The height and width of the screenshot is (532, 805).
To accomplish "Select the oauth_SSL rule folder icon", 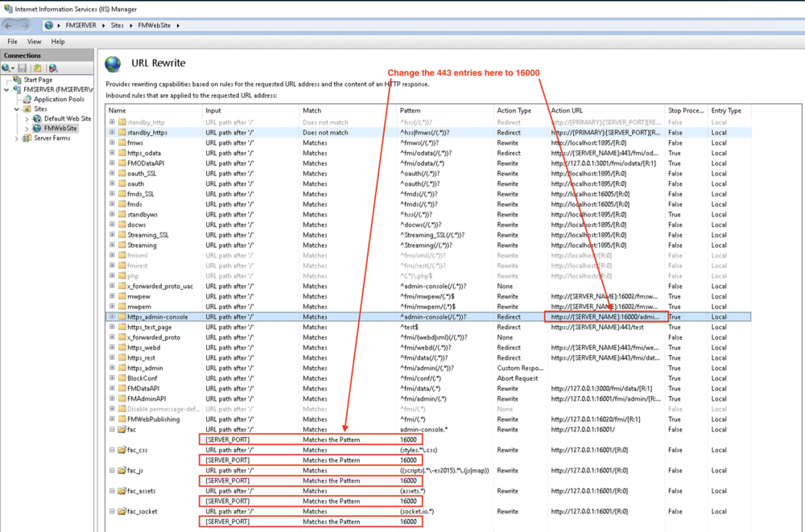I will click(x=122, y=174).
